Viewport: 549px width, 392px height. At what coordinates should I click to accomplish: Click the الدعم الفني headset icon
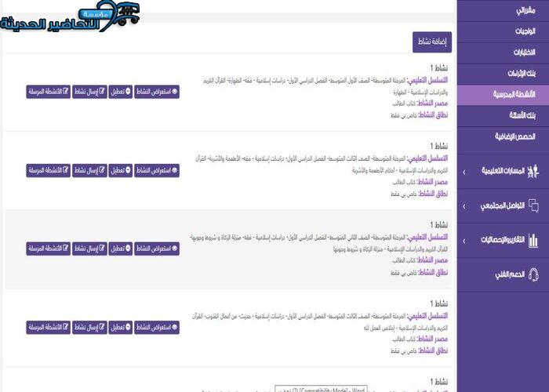tap(533, 274)
